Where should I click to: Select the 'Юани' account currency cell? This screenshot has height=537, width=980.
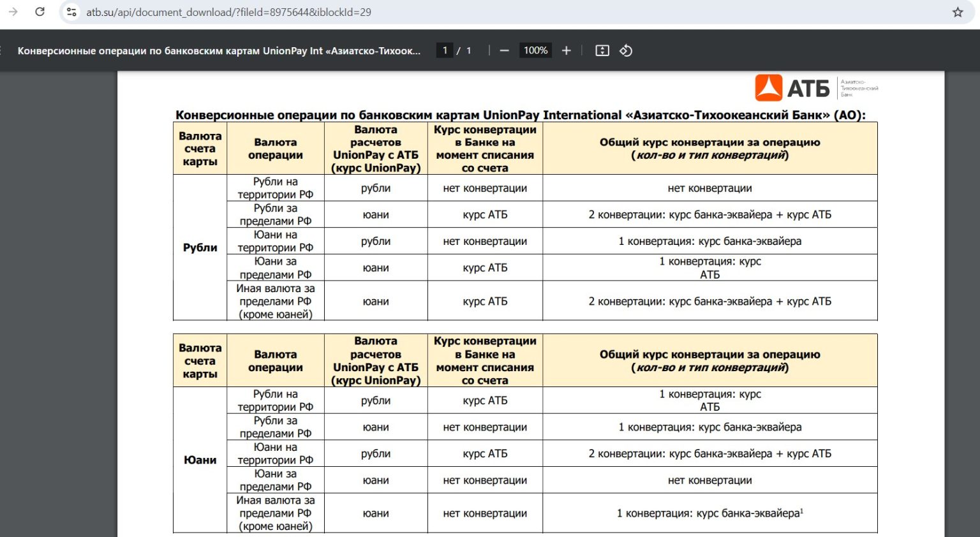200,460
